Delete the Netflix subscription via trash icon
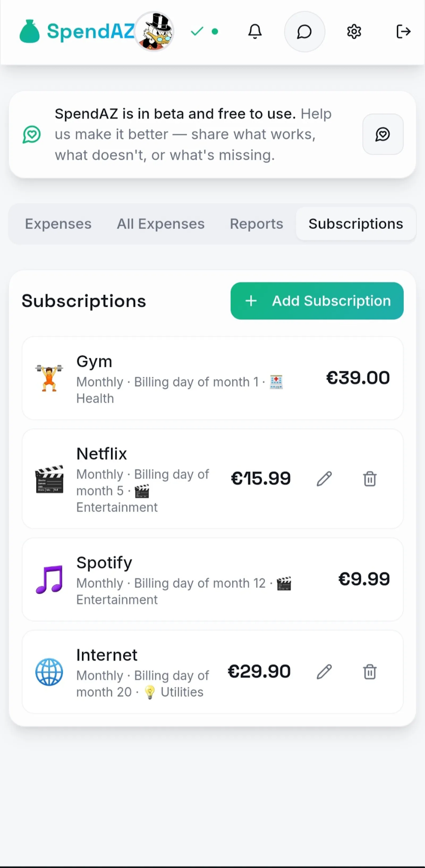This screenshot has width=425, height=868. [x=370, y=479]
